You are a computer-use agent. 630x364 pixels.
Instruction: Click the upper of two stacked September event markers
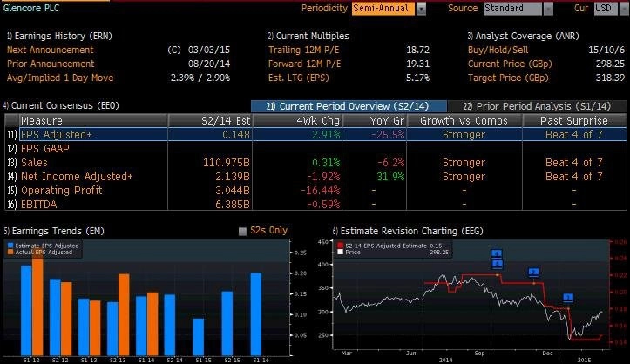click(497, 253)
